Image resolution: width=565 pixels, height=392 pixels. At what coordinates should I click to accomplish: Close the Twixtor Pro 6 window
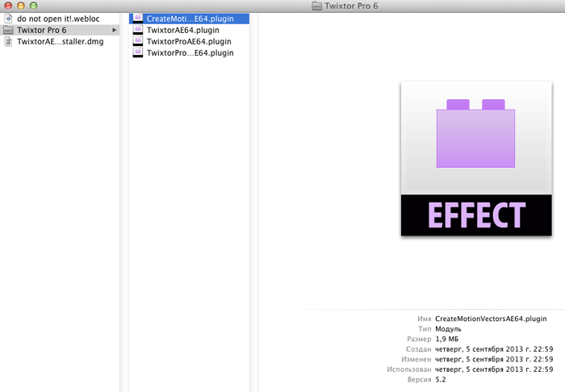point(8,6)
